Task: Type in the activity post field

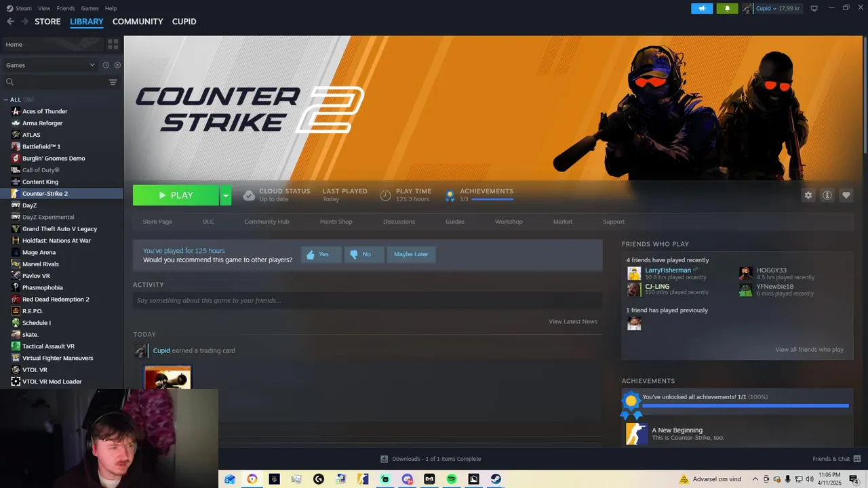Action: coord(368,300)
